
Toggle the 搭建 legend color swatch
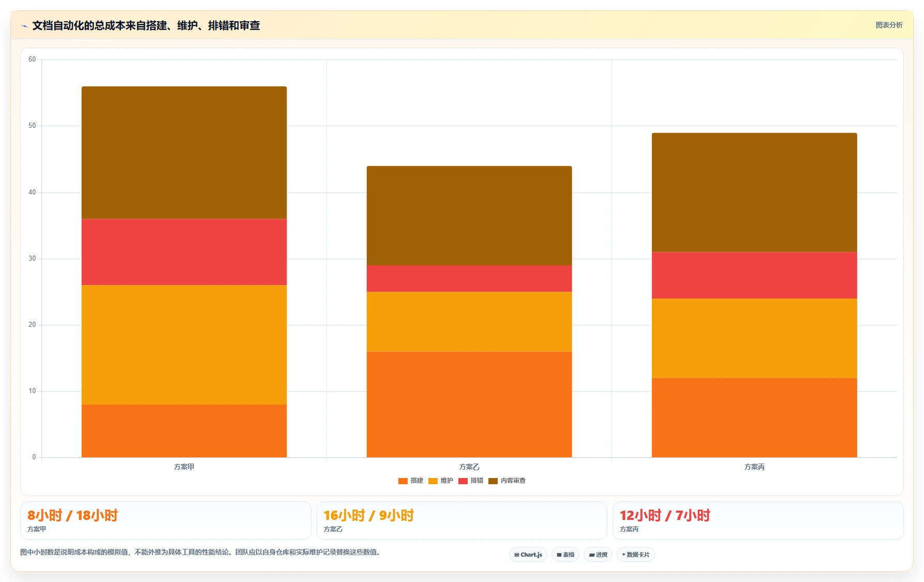pos(403,481)
